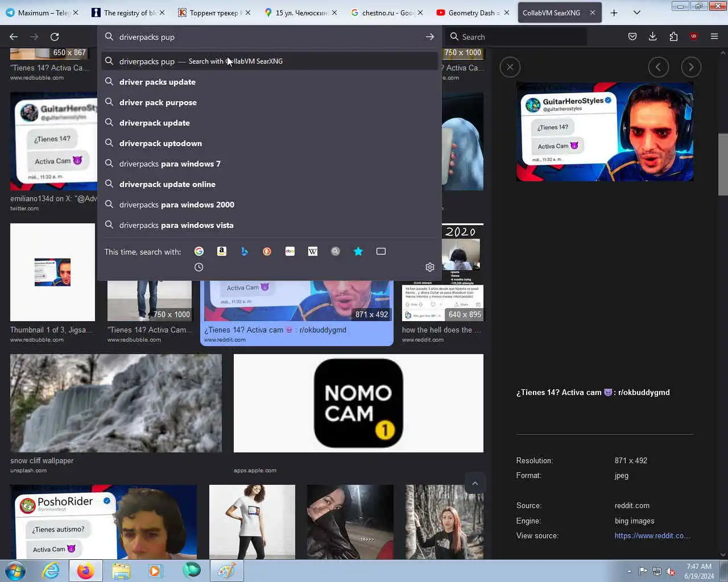
Task: Search with DuckDuckGo engine icon
Action: (x=267, y=251)
